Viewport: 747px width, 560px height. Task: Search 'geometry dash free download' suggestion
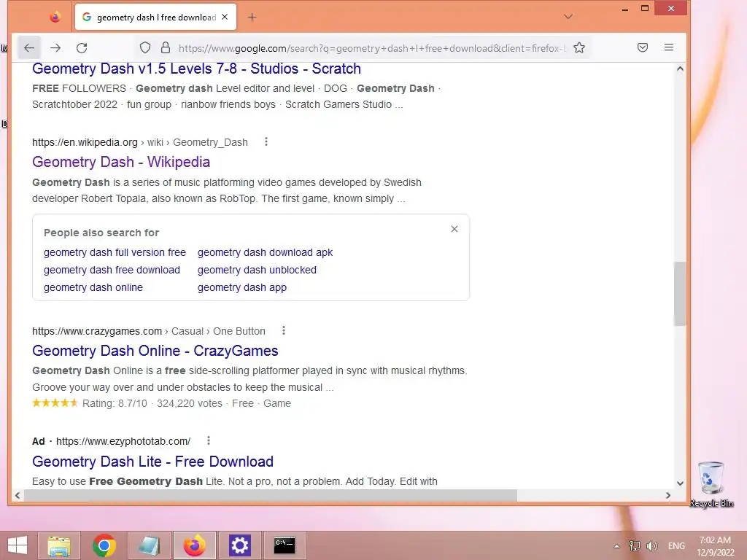[112, 270]
